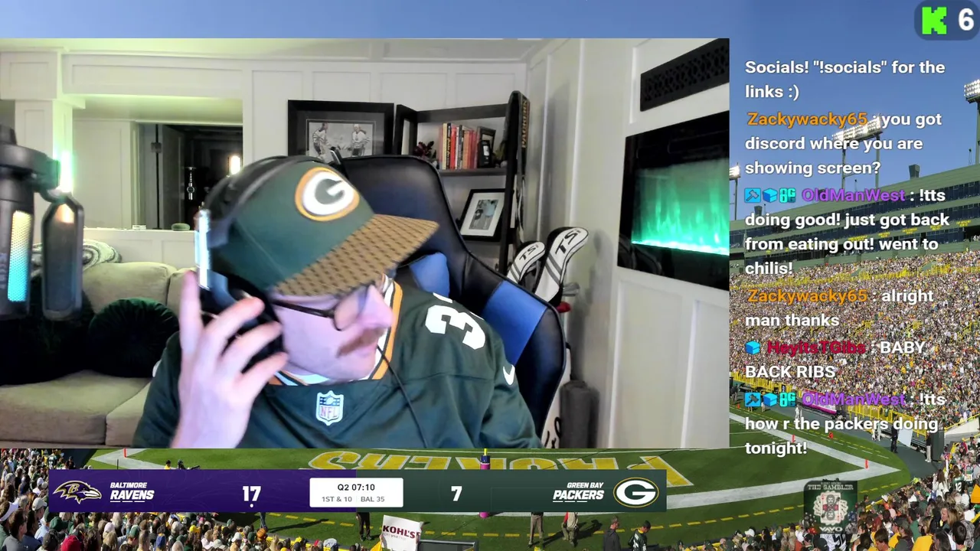Click blue cube badge on the 'doing good' message

[769, 196]
